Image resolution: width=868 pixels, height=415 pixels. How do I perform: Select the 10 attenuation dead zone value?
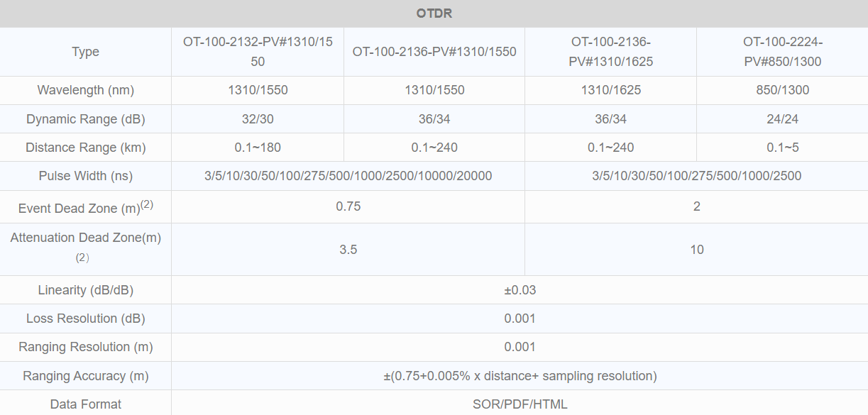coord(696,250)
